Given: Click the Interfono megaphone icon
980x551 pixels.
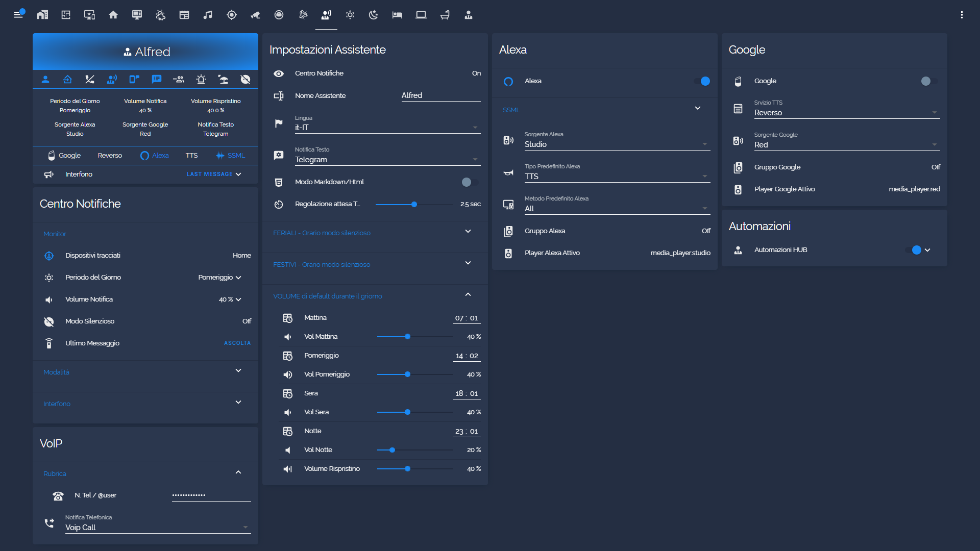Looking at the screenshot, I should [x=49, y=174].
